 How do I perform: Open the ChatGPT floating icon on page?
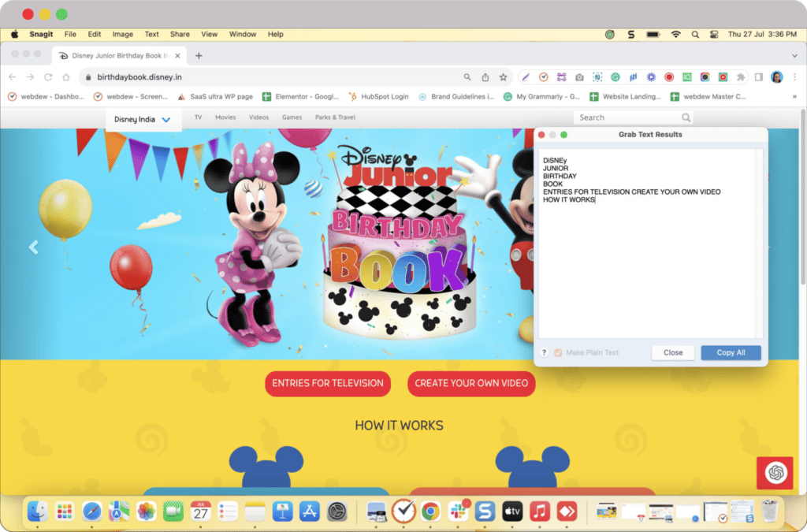[775, 472]
